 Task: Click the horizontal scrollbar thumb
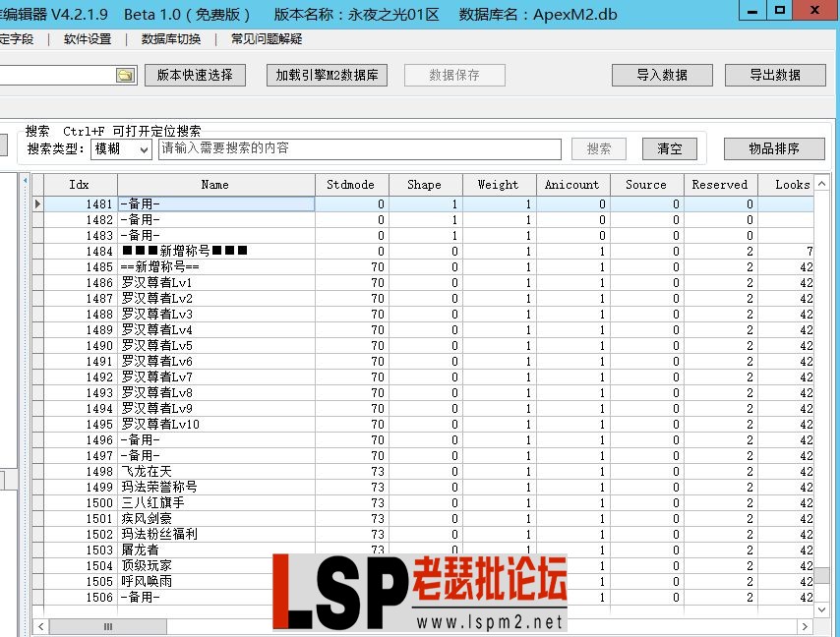(x=107, y=626)
